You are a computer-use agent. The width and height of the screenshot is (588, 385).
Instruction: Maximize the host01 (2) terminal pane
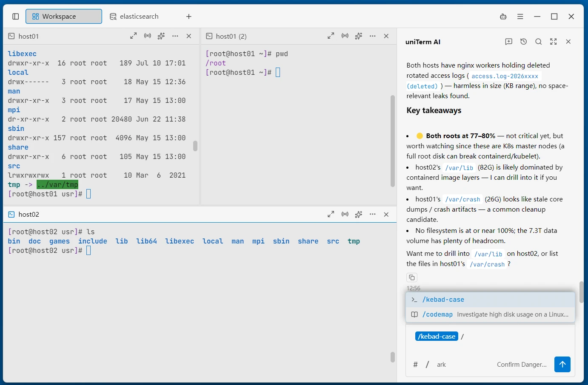(331, 36)
